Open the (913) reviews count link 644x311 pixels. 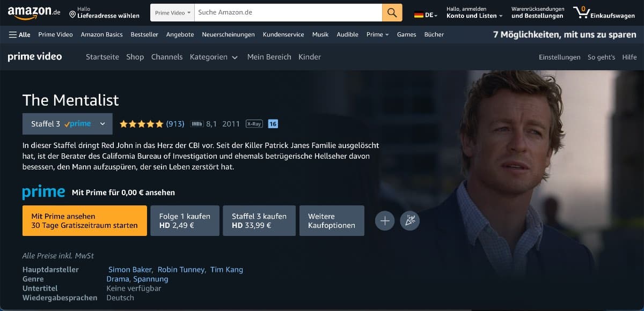tap(175, 124)
